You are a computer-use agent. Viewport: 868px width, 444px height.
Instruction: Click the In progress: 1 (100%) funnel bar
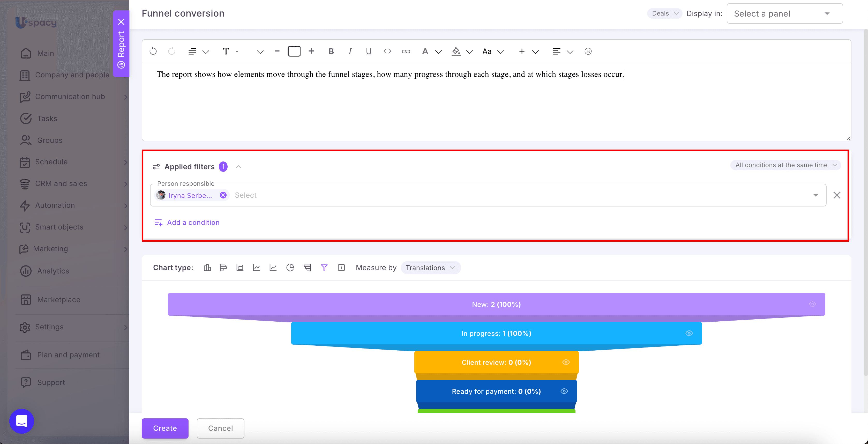tap(496, 333)
